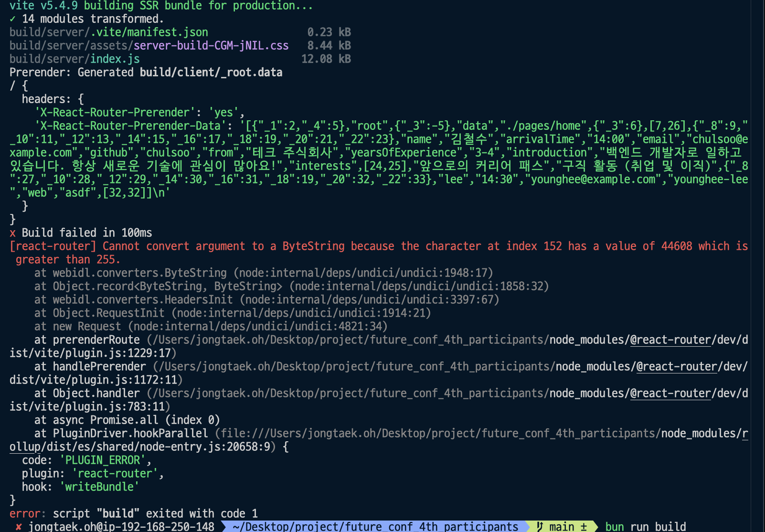The width and height of the screenshot is (765, 532).
Task: Click the red x before "Build failed"
Action: coord(13,233)
